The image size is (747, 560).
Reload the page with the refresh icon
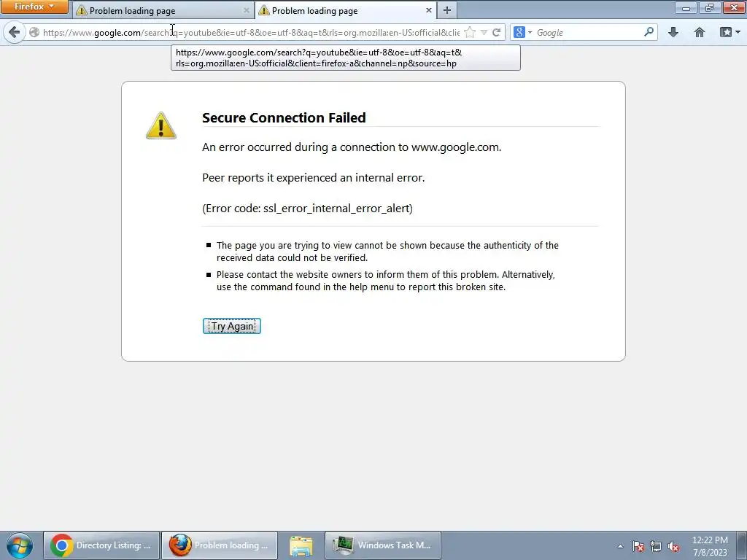pos(496,32)
